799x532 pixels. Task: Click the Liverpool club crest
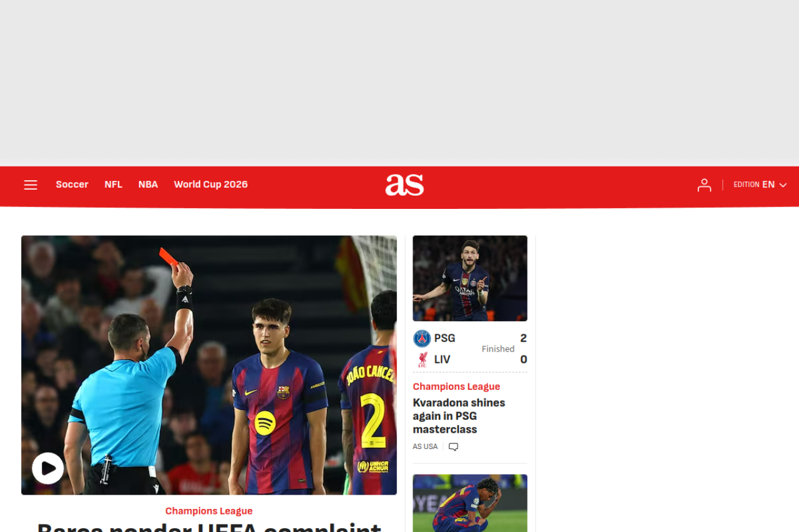422,359
